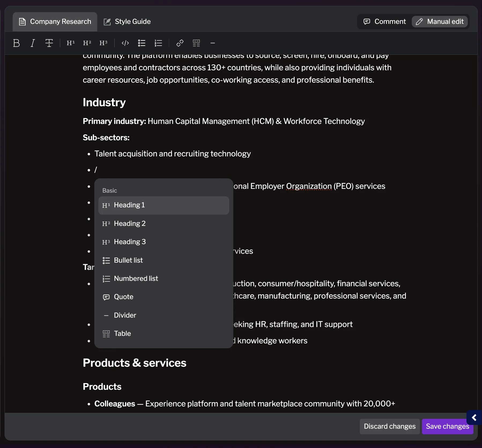The width and height of the screenshot is (482, 448).
Task: Click 'eking HR, staffing, and IT support' text
Action: (293, 324)
